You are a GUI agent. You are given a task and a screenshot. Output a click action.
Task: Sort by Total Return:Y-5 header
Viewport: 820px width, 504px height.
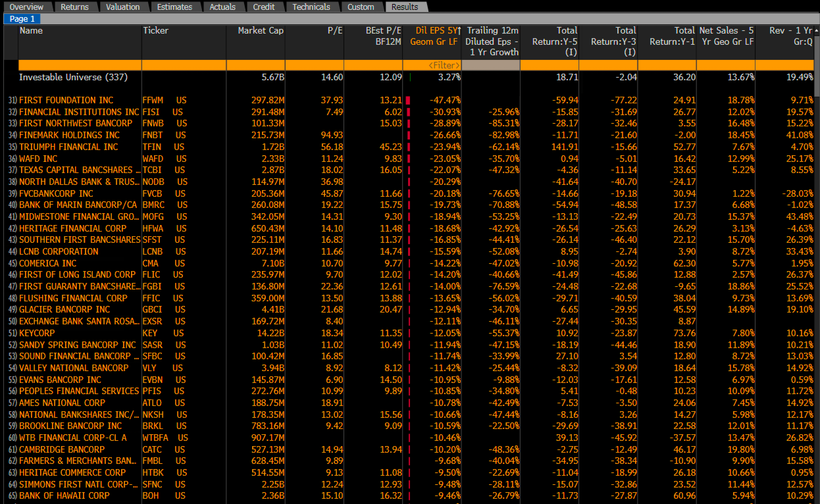click(549, 42)
